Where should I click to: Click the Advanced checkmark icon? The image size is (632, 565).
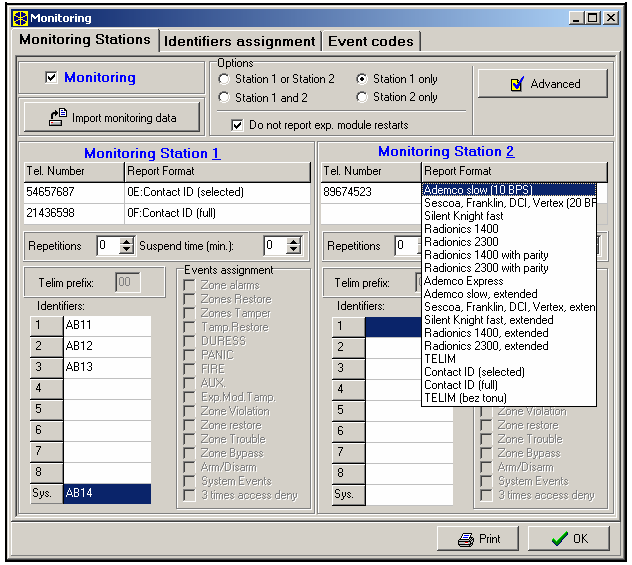click(x=518, y=84)
